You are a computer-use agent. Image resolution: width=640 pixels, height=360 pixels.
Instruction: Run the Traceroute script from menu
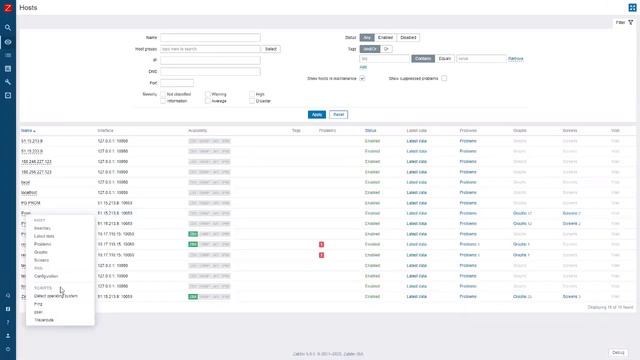(44, 320)
